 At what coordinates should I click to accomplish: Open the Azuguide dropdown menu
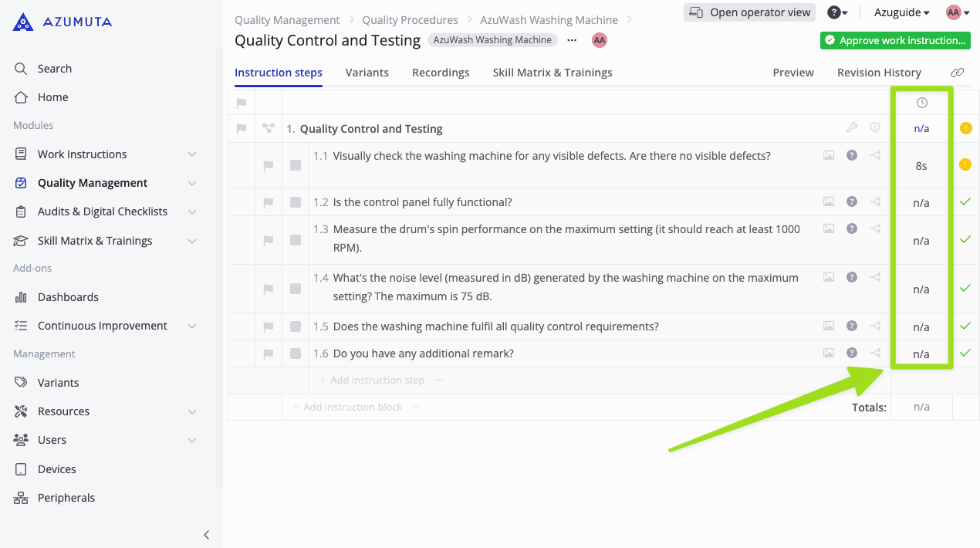tap(901, 12)
